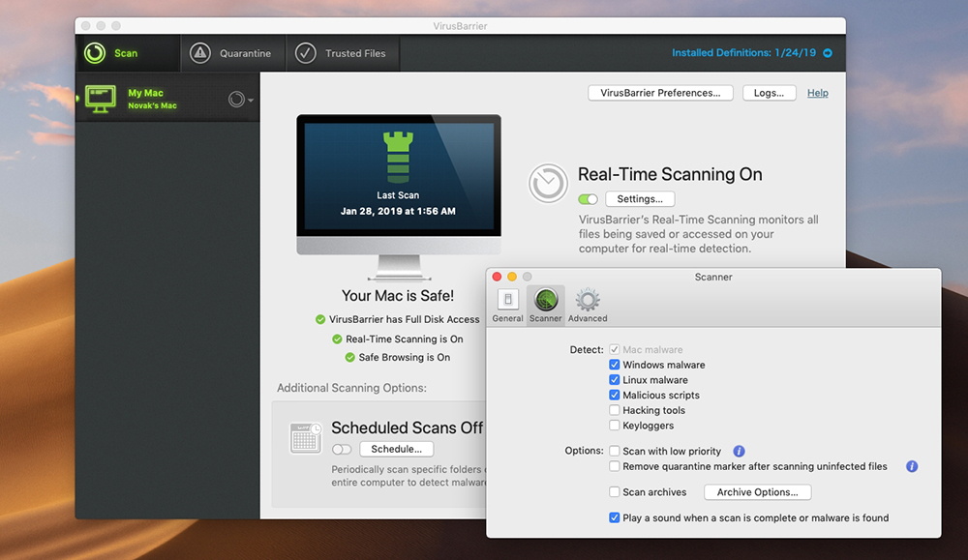Open the General preferences icon
The width and height of the screenshot is (968, 560).
click(507, 300)
